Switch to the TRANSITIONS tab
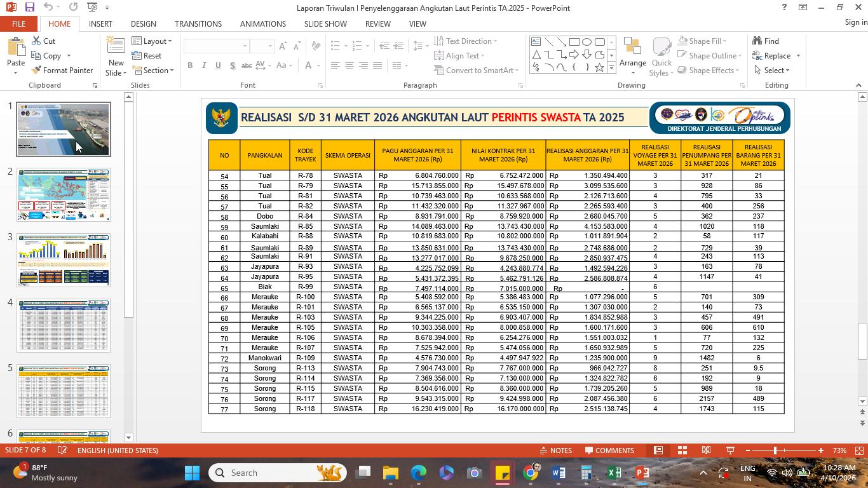868x488 pixels. click(x=198, y=24)
